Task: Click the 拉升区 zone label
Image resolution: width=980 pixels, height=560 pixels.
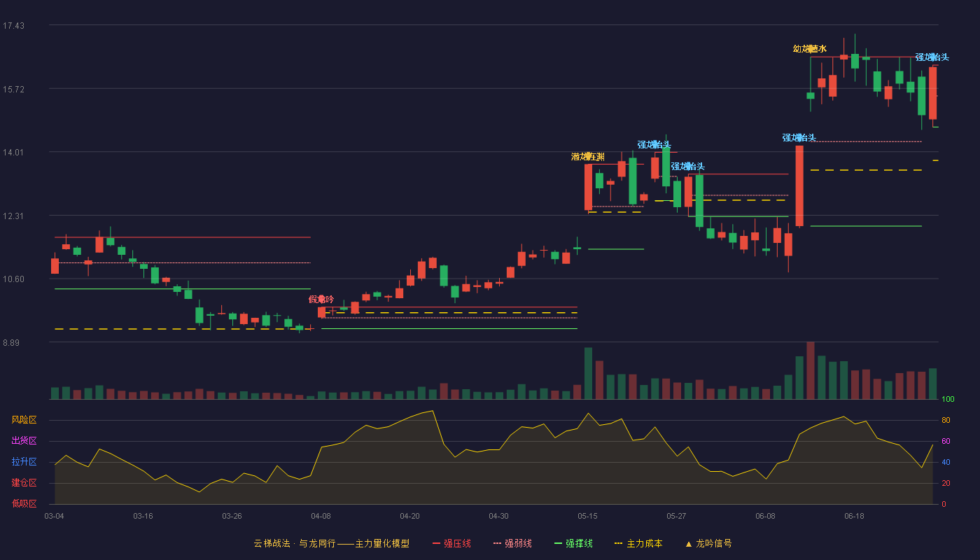Action: pos(24,462)
